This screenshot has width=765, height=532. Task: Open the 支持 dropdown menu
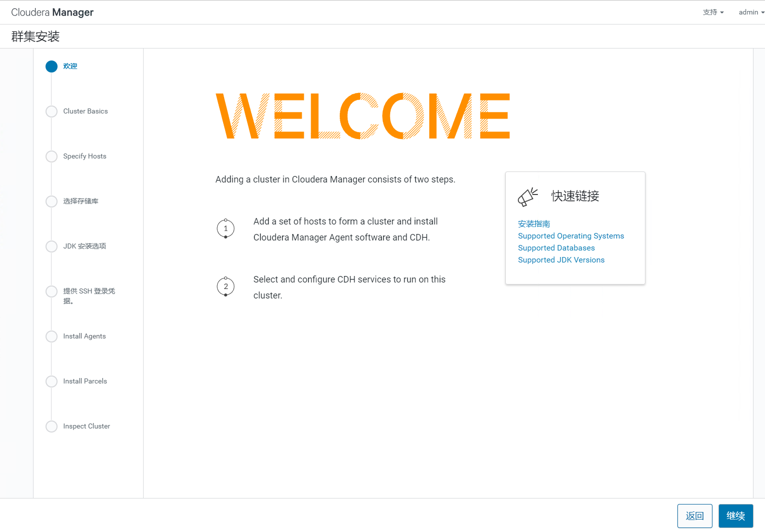713,12
